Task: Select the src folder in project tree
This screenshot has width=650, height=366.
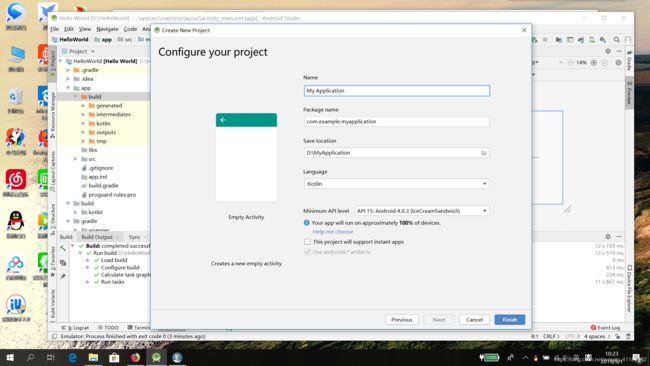Action: [89, 159]
